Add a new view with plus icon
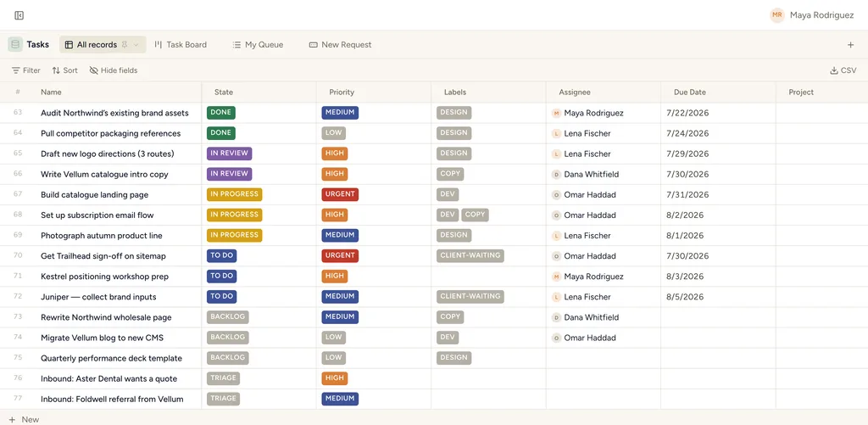Screen dimensions: 868x425 click(851, 45)
